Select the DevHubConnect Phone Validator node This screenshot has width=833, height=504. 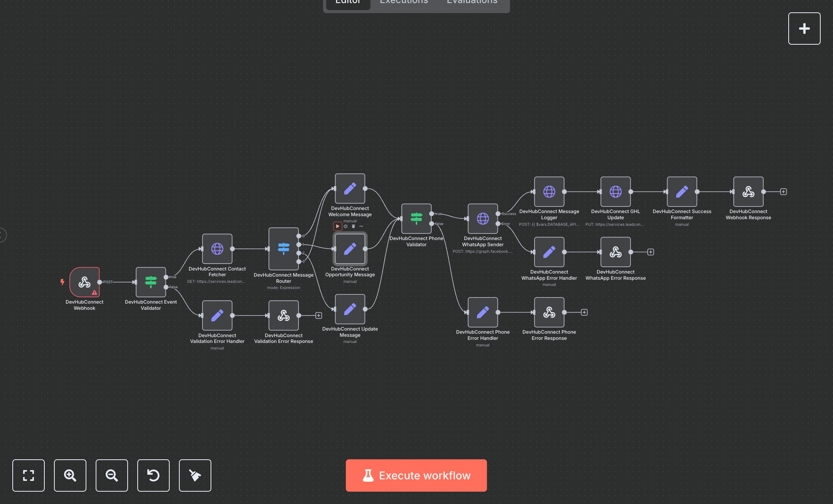click(x=416, y=218)
